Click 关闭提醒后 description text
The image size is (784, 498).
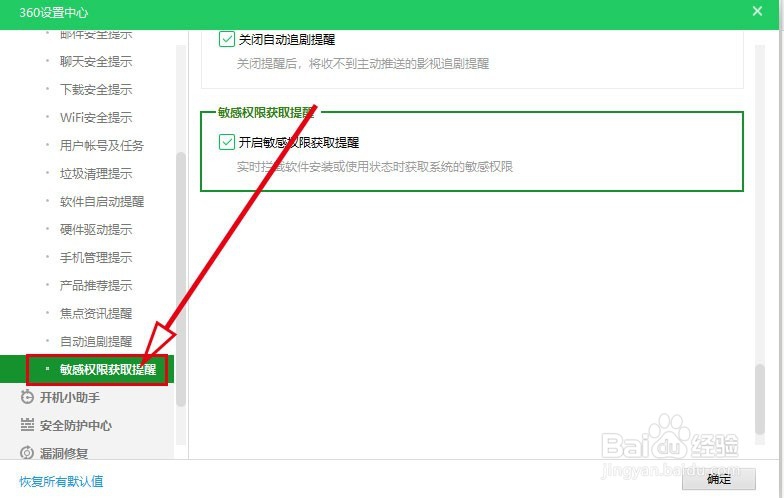pos(362,64)
